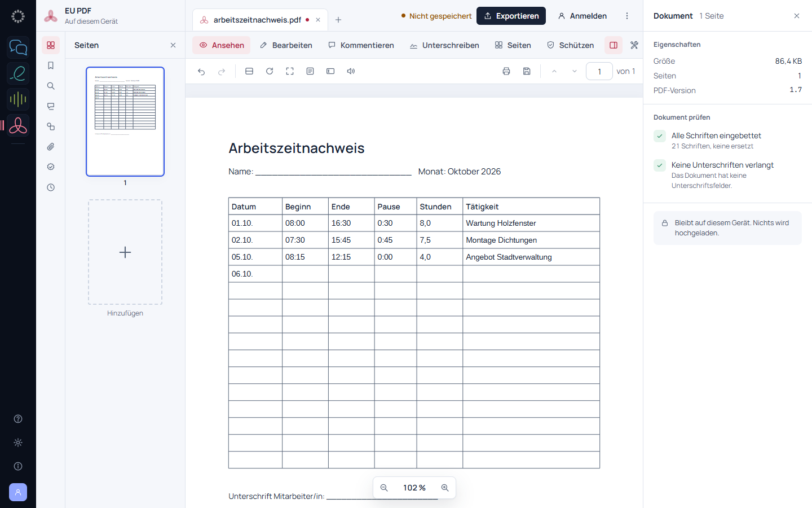Open the shapes sidebar panel
The width and height of the screenshot is (812, 508).
tap(51, 126)
